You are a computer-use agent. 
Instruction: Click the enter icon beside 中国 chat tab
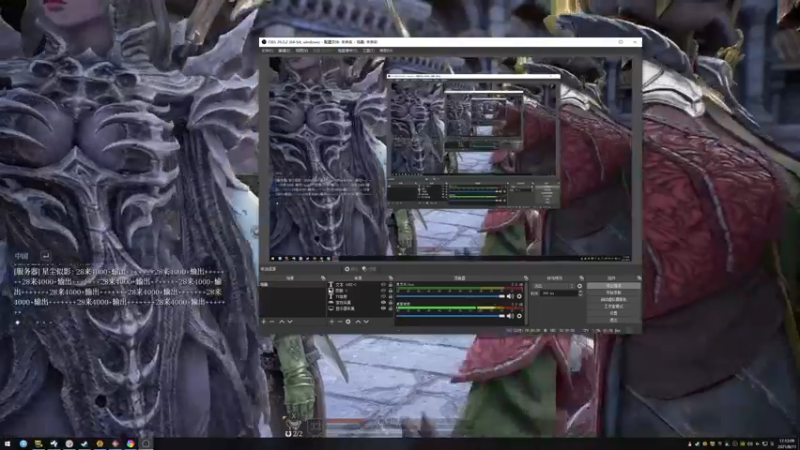point(45,255)
